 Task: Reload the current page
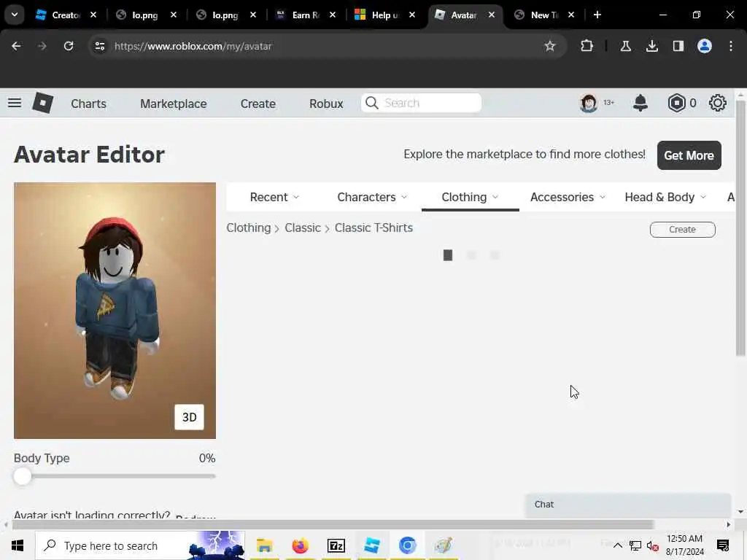69,46
